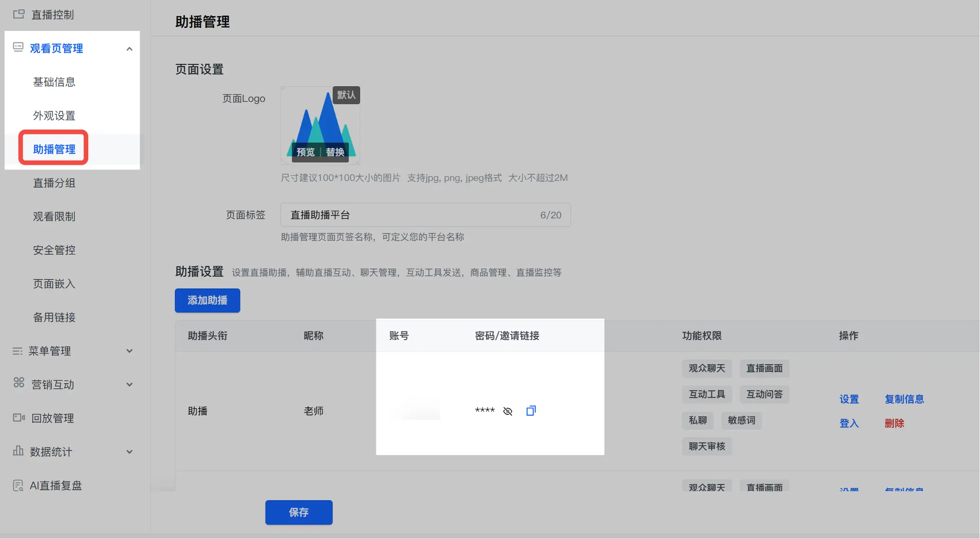Viewport: 980px width, 539px height.
Task: Click the 互动问答 permission tag
Action: (764, 394)
